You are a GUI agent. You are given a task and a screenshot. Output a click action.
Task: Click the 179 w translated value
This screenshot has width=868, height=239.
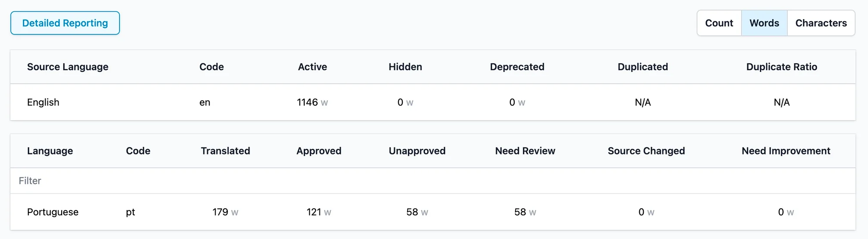(x=225, y=212)
